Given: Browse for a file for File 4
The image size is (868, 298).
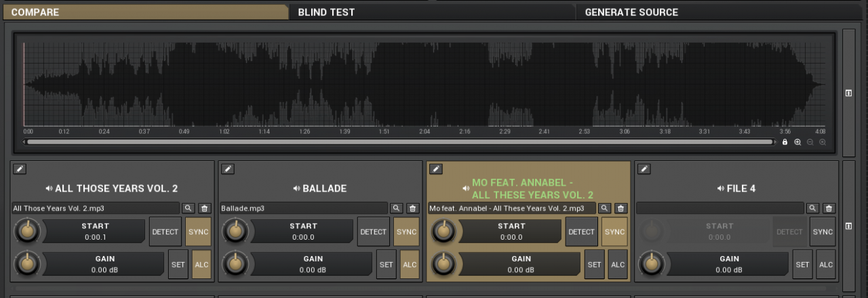Looking at the screenshot, I should 813,208.
